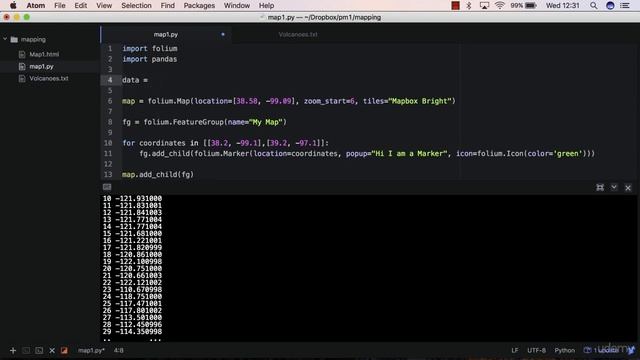640x360 pixels.
Task: Switch to the Volcanoes.txt tab
Action: pyautogui.click(x=298, y=34)
